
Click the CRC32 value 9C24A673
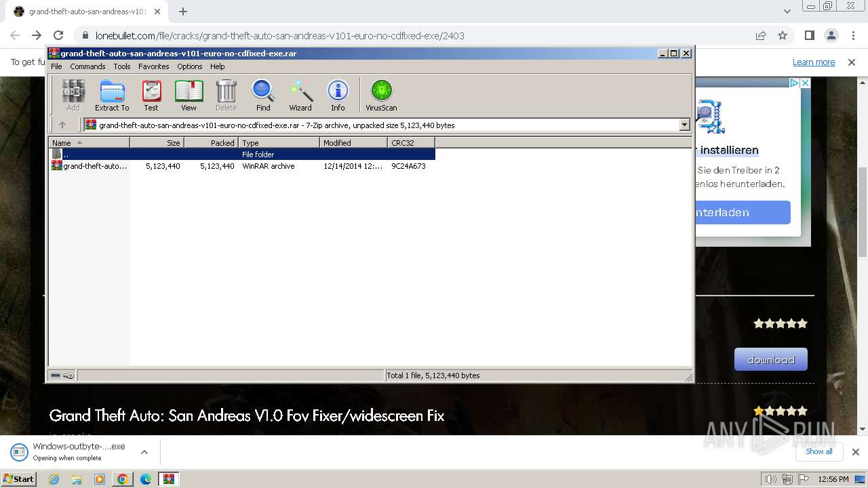click(408, 166)
